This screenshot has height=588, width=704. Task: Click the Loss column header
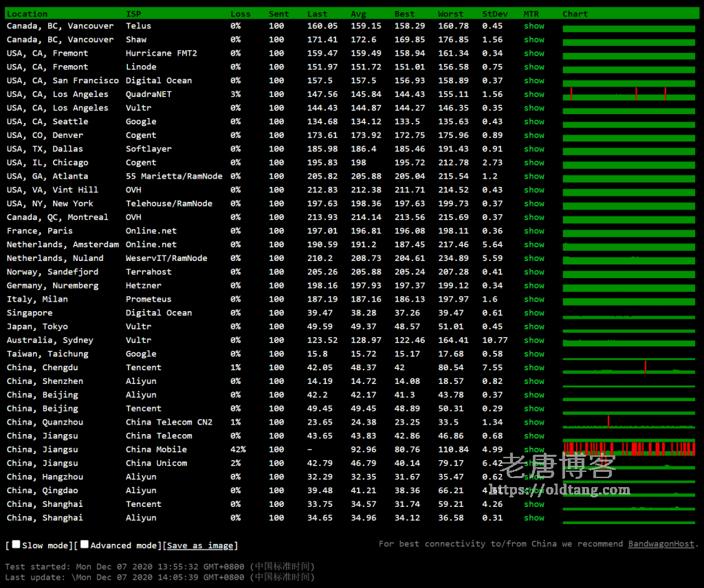[x=240, y=14]
